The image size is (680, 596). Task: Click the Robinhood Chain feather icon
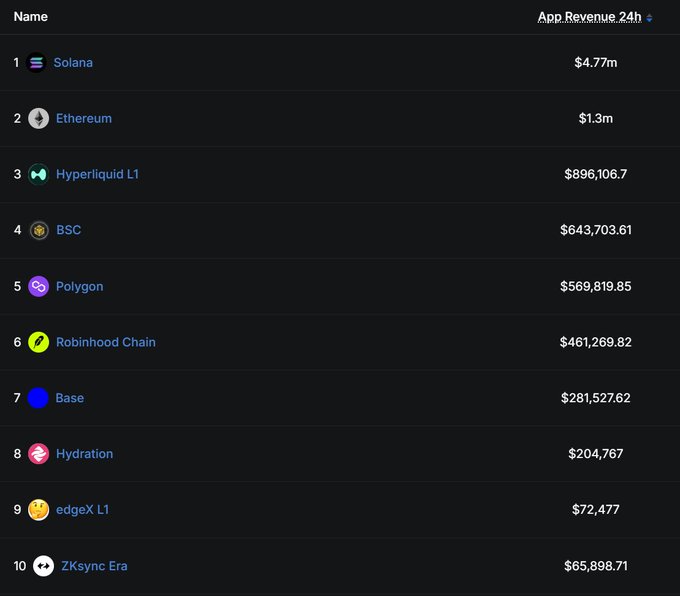tap(39, 342)
